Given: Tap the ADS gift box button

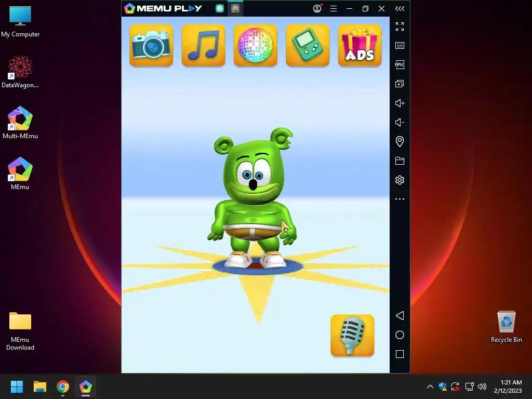Looking at the screenshot, I should (360, 45).
